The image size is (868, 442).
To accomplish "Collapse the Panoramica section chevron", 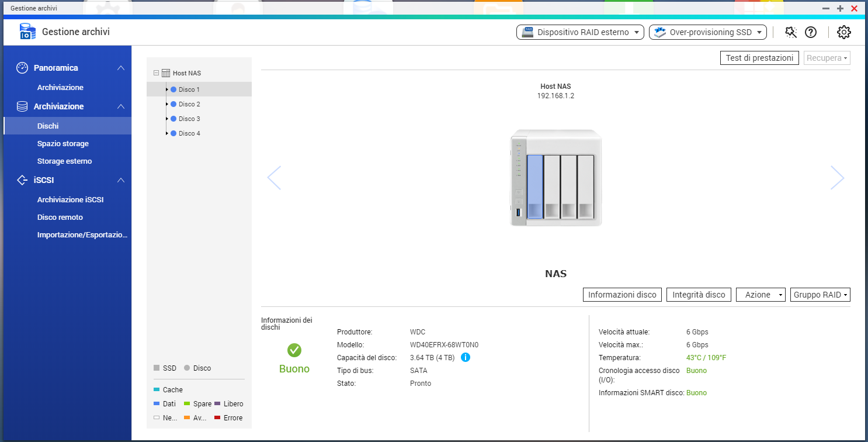I will [120, 68].
